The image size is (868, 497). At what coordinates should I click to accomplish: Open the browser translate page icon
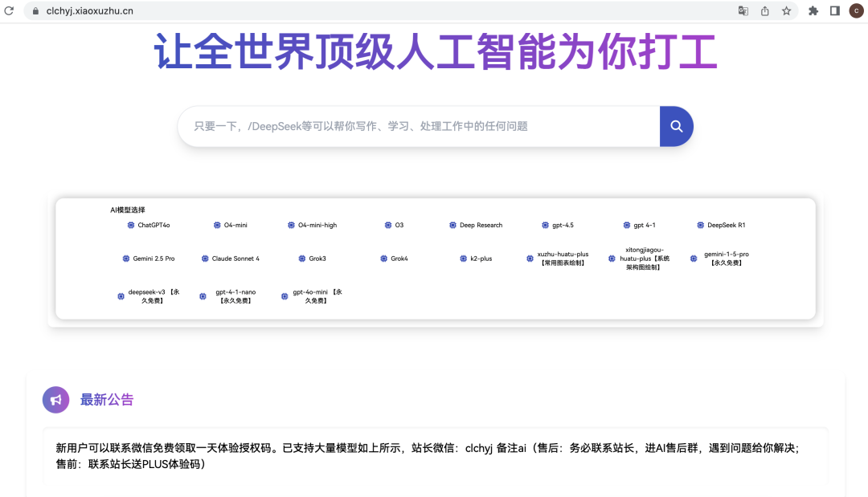743,10
